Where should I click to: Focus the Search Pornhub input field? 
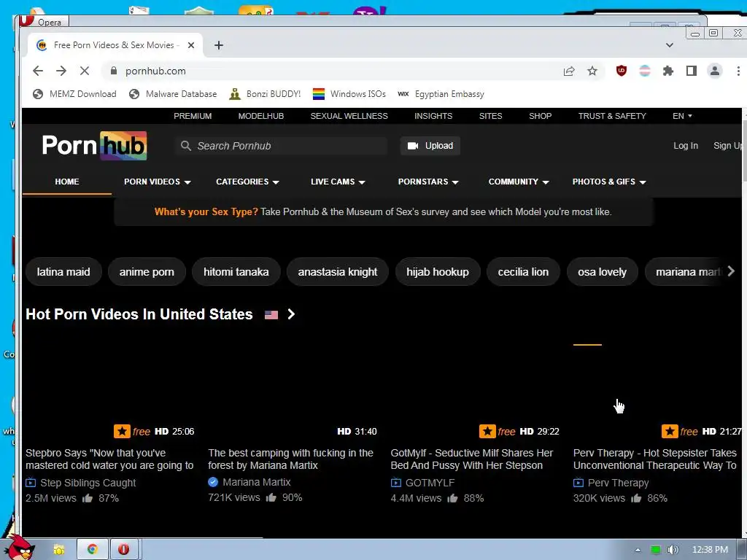281,146
